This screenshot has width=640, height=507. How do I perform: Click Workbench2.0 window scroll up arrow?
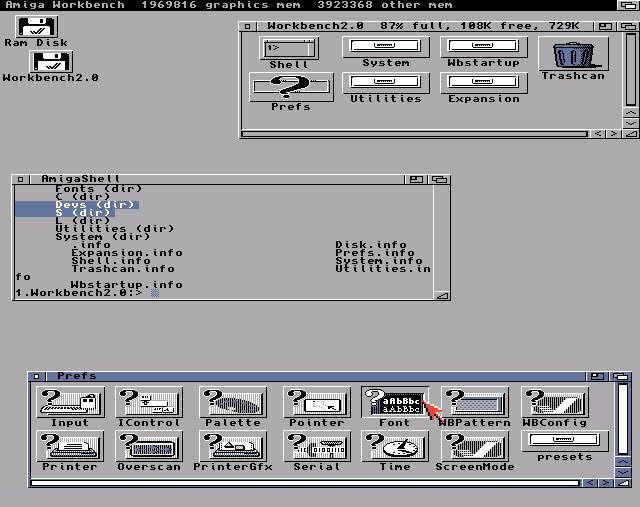(631, 112)
